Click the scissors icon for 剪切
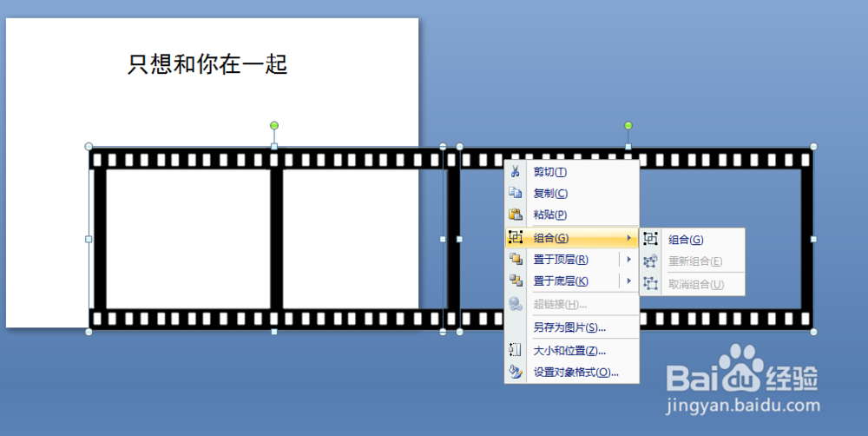 coord(516,172)
